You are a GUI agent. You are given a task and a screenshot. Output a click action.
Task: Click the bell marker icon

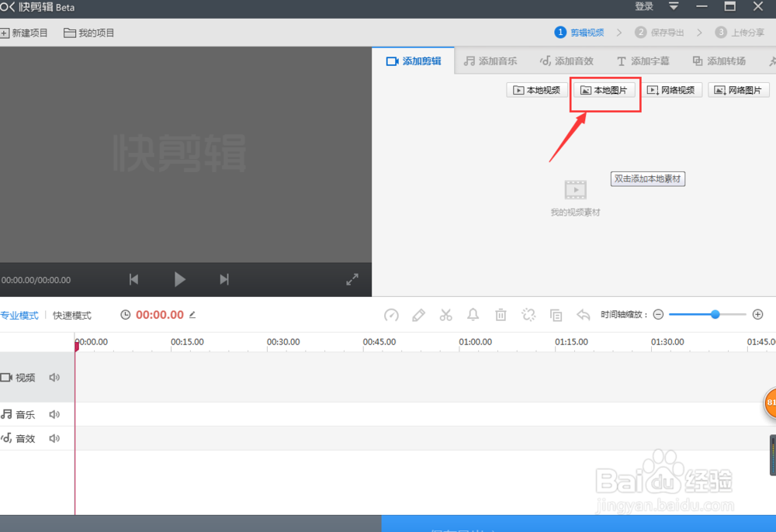pos(473,314)
